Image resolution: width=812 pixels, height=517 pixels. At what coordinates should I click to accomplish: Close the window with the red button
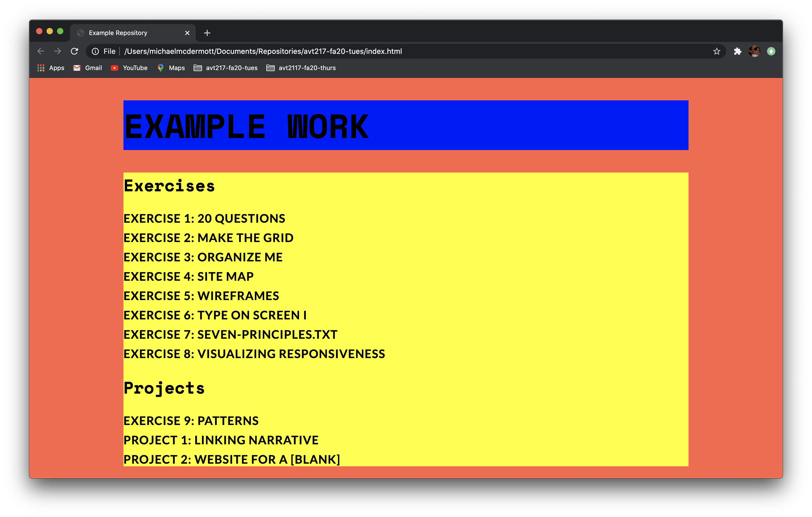[x=39, y=31]
